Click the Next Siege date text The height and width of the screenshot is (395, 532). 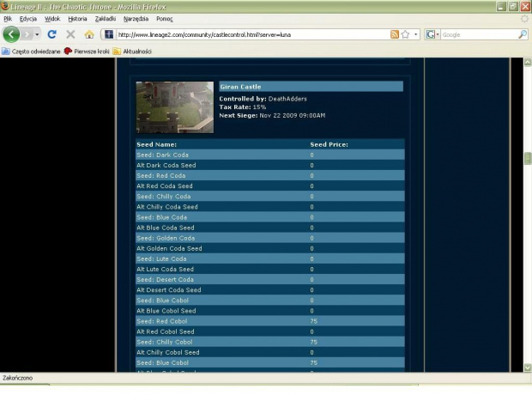click(292, 115)
